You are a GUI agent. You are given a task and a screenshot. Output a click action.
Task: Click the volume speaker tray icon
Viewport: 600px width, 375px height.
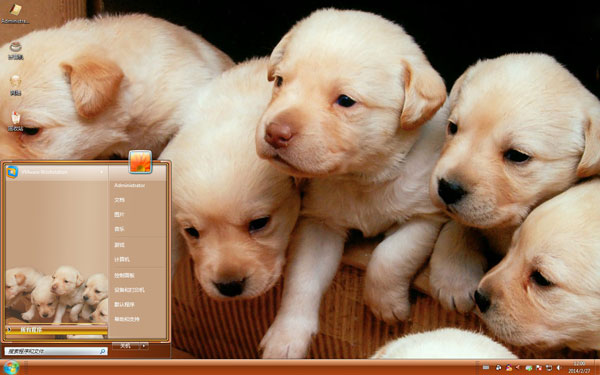pyautogui.click(x=558, y=367)
